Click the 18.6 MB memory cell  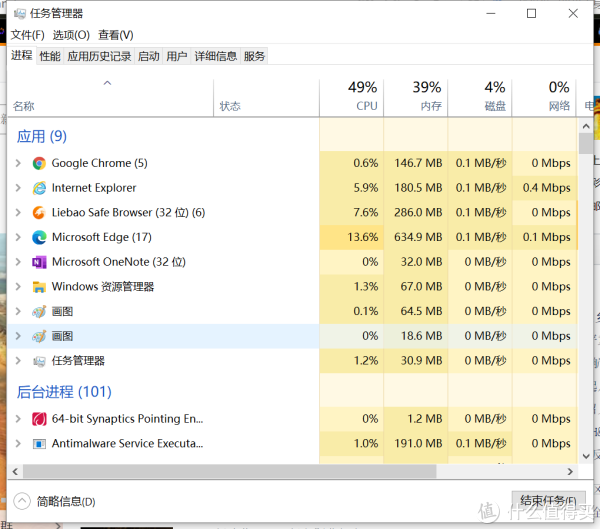(416, 336)
